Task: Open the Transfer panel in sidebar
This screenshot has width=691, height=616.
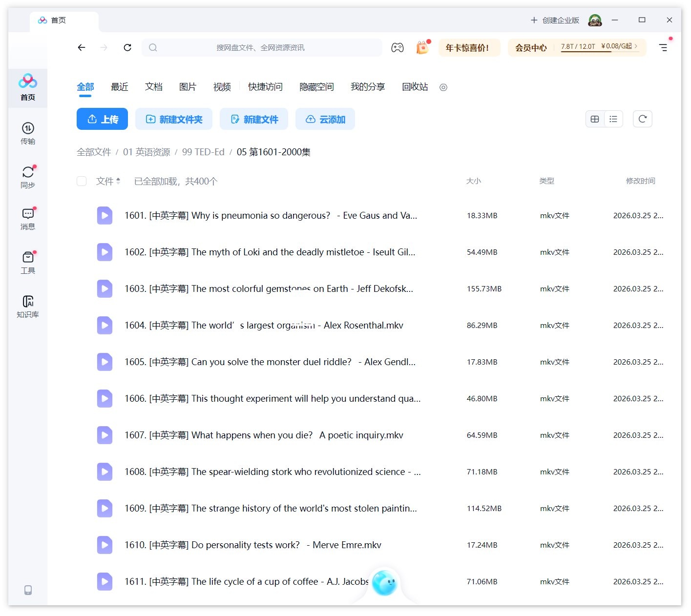Action: 28,133
